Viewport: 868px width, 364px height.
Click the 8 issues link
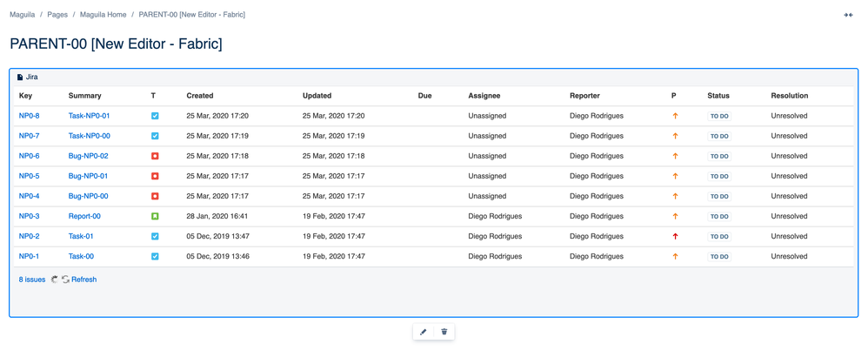32,280
